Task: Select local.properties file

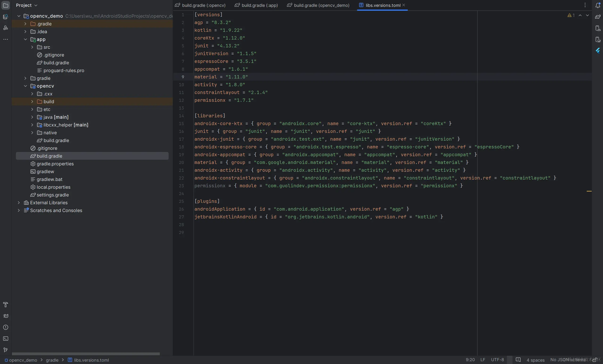Action: [x=50, y=187]
